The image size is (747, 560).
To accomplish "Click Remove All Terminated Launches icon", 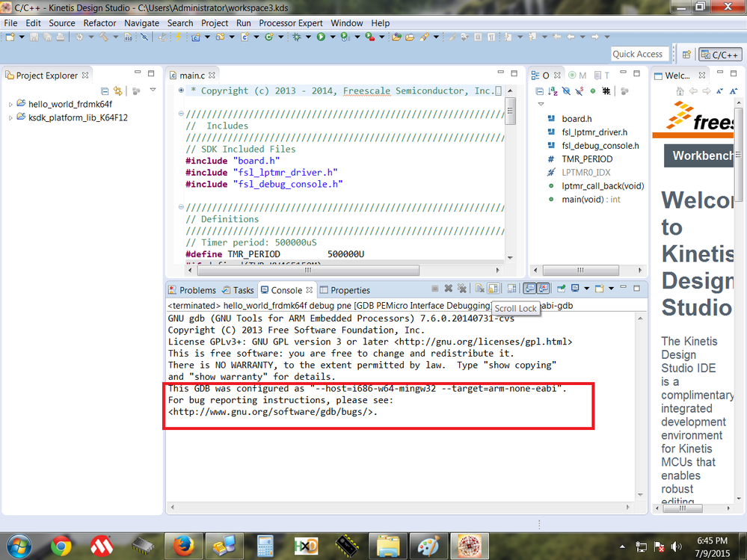I will [x=461, y=288].
